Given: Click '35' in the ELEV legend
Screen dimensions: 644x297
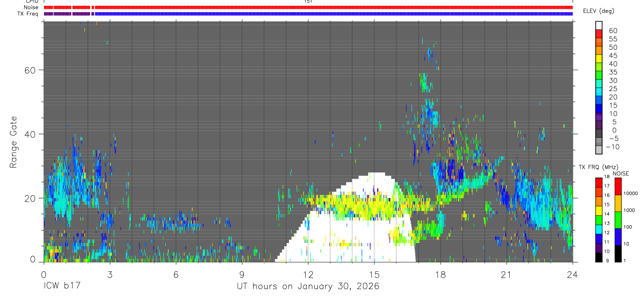Looking at the screenshot, I should pyautogui.click(x=613, y=72).
